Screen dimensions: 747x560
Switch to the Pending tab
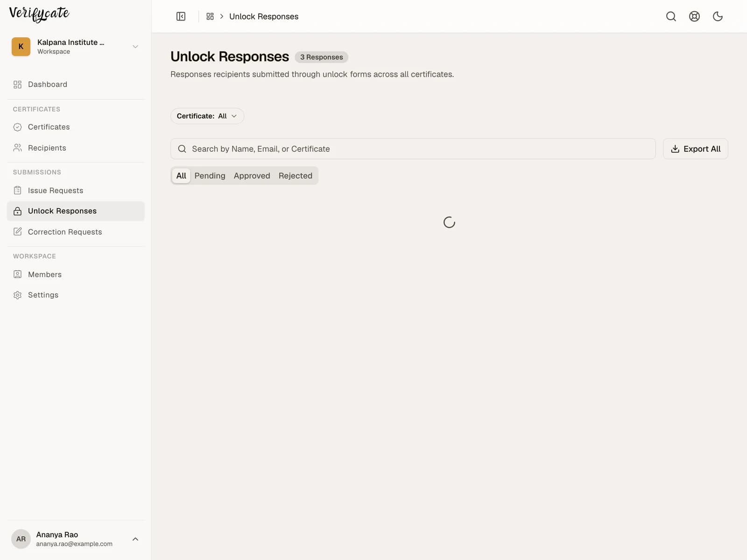[210, 176]
